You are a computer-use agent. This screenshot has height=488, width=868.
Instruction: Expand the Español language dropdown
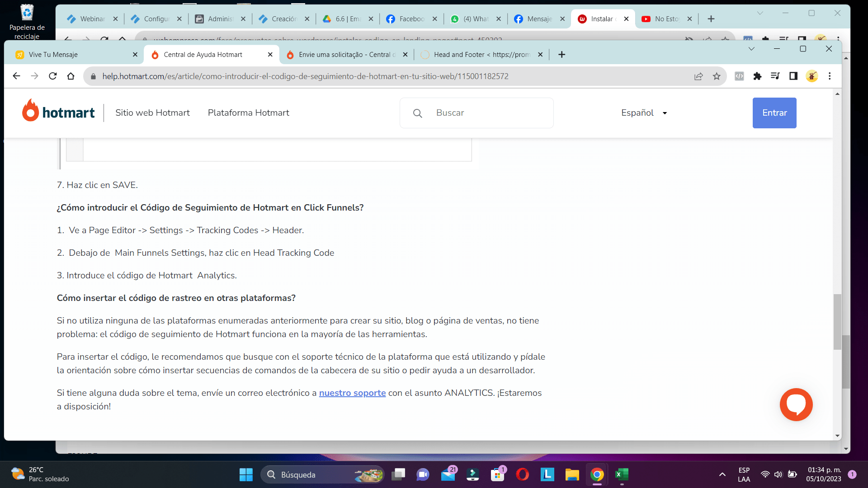pos(644,113)
